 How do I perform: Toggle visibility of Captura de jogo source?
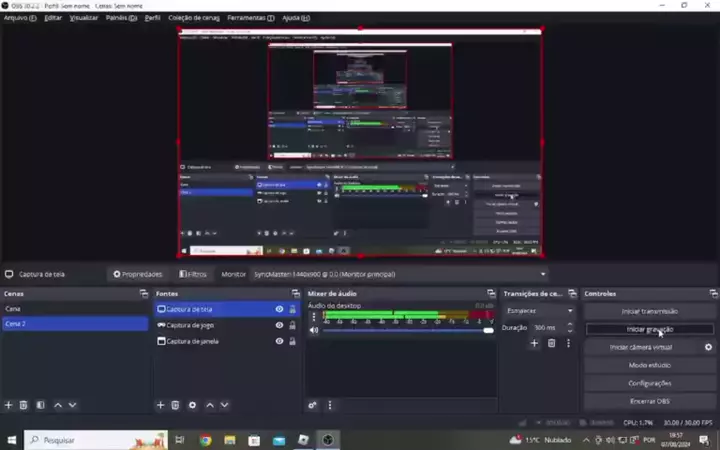[x=279, y=325]
